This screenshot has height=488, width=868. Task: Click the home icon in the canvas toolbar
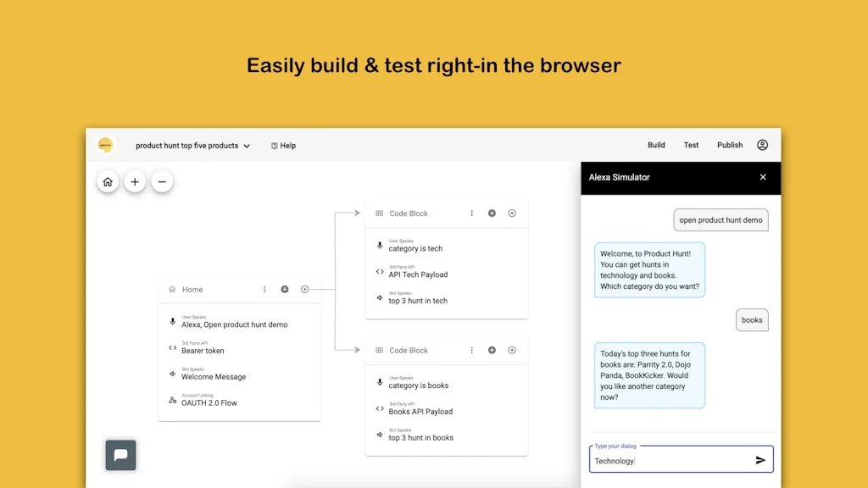[108, 181]
